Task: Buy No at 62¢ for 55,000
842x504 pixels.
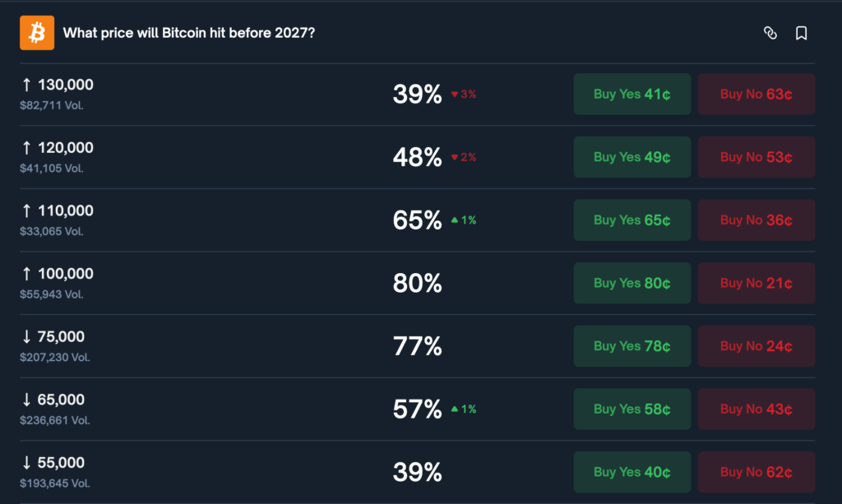Action: click(x=756, y=472)
